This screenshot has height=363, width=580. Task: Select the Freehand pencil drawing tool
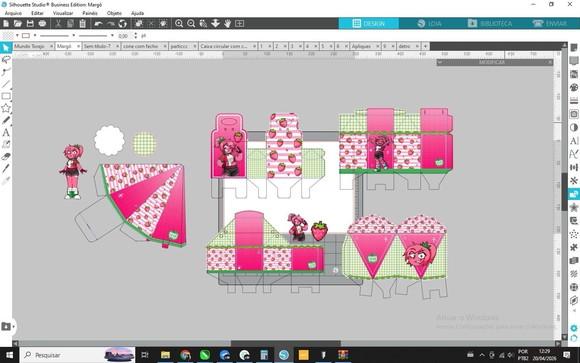(6, 120)
